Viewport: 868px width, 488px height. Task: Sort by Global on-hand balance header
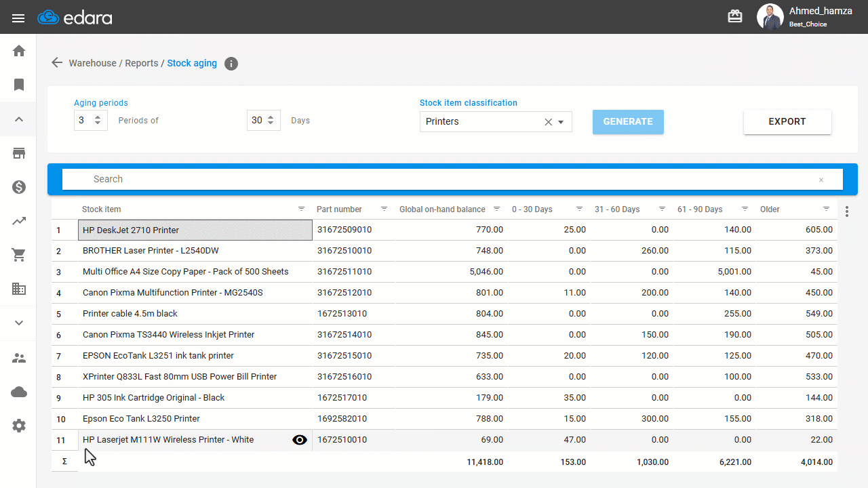click(x=442, y=209)
